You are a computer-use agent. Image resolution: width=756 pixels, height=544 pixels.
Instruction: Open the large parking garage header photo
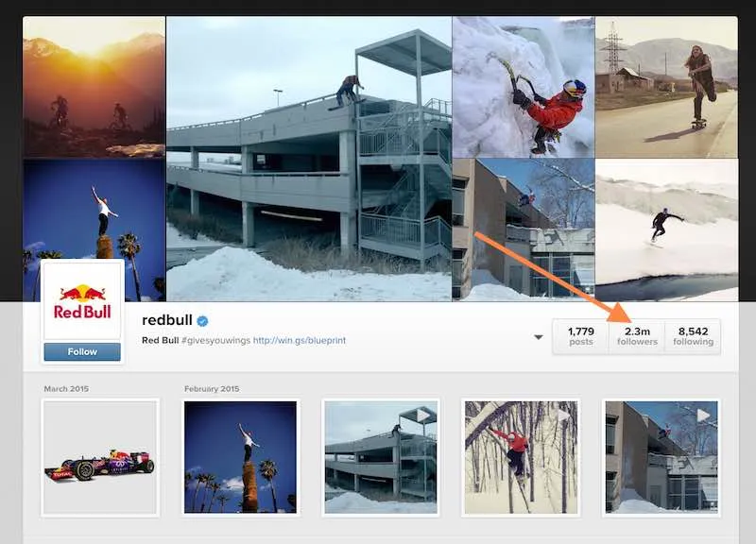309,159
